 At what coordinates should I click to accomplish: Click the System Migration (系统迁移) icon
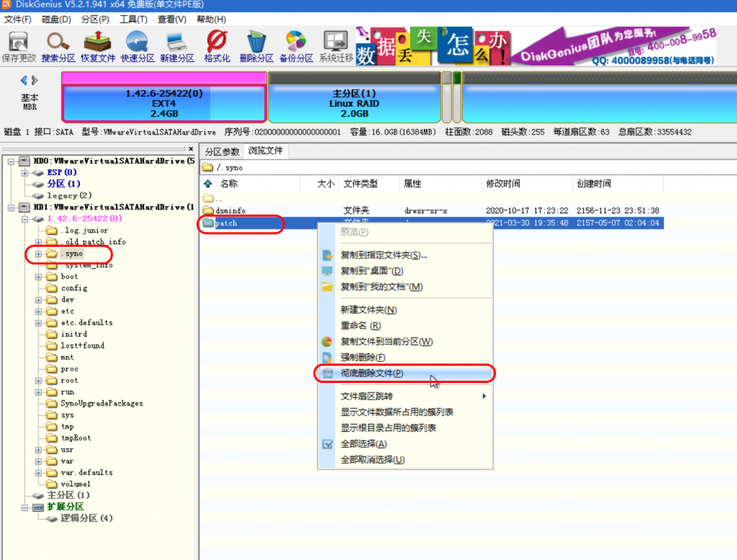tap(335, 47)
